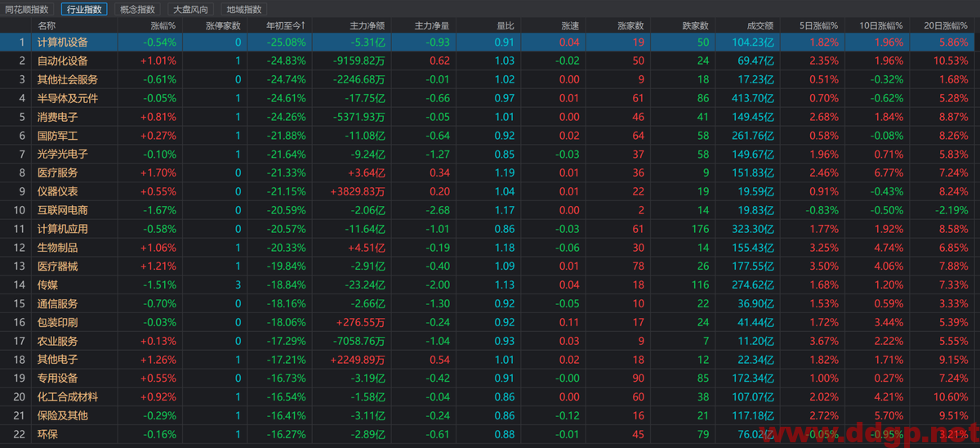Select the 消费电子 row name
Screen dimensions: 980x448
click(57, 117)
